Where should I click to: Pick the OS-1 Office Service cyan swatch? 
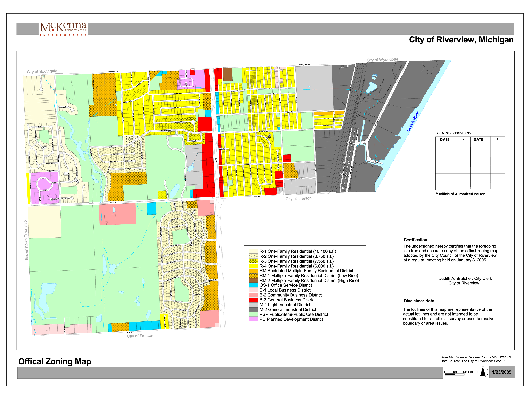pos(253,285)
